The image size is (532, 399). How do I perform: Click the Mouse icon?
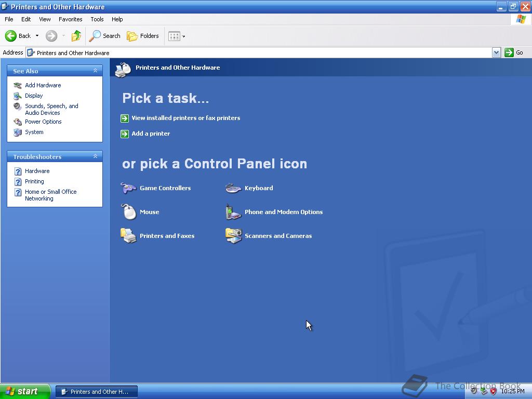pyautogui.click(x=129, y=212)
